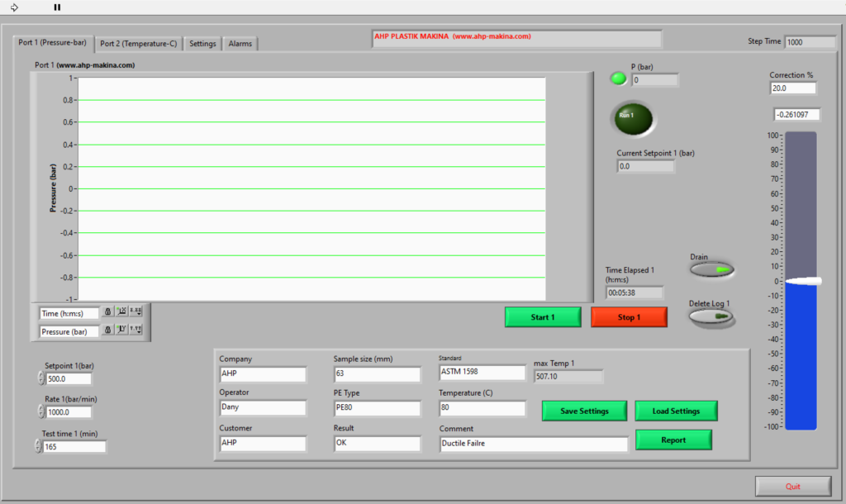Toggle the Drain switch
Viewport: 846px width, 504px height.
click(711, 269)
